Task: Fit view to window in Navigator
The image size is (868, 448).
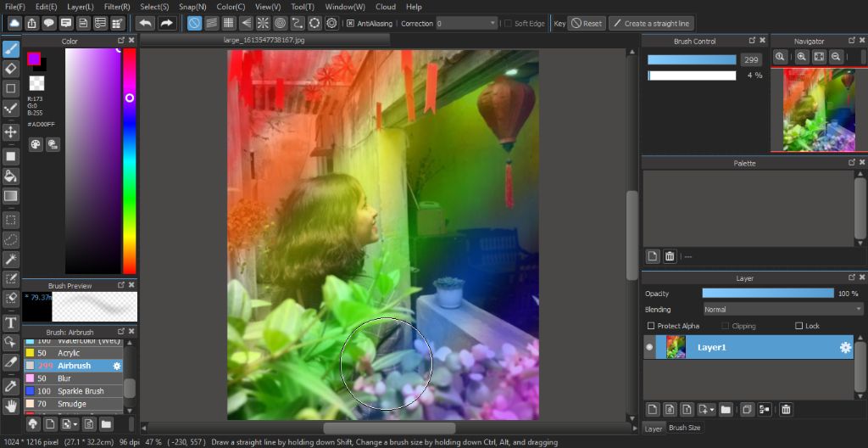Action: point(819,57)
